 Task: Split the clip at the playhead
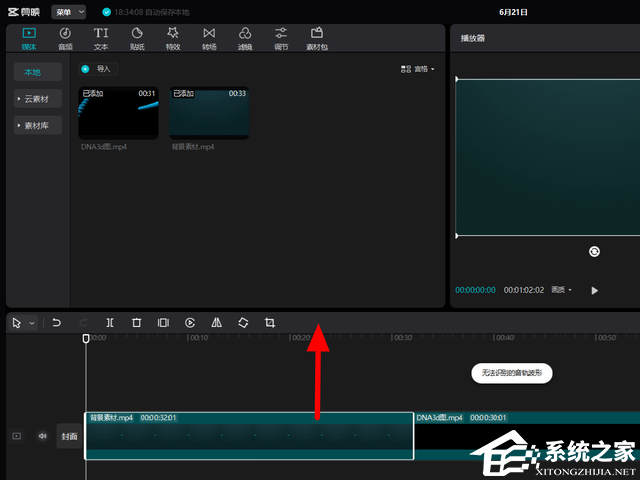pos(110,323)
